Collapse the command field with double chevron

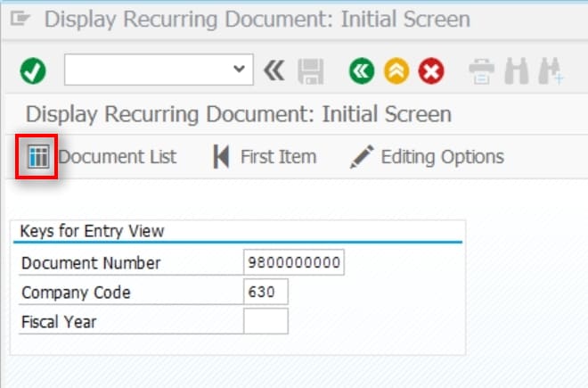[x=274, y=70]
